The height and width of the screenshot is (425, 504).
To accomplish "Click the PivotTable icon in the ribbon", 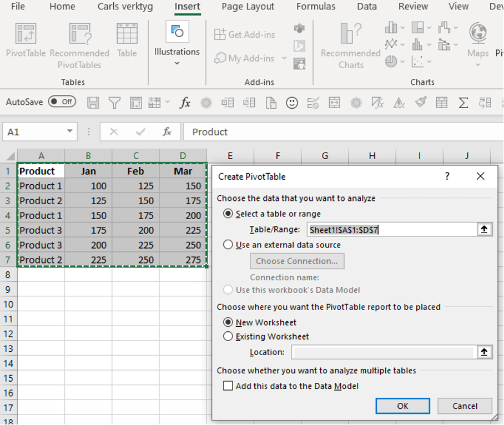I will (26, 33).
